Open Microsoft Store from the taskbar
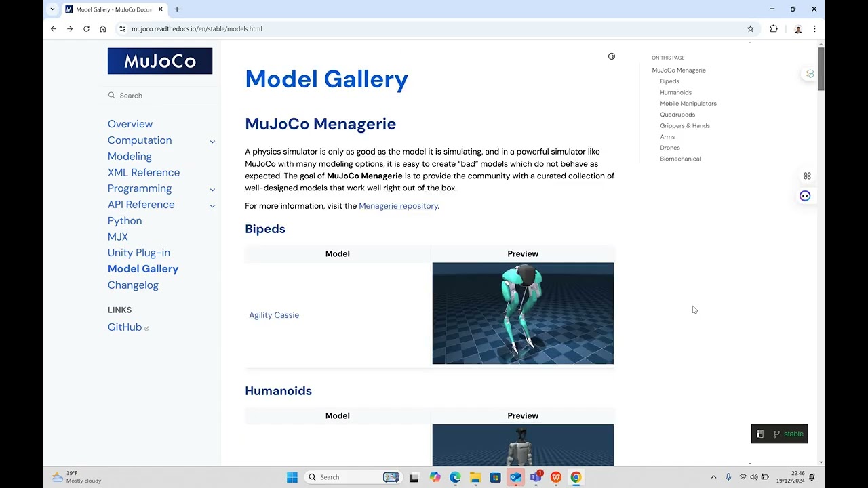 (496, 477)
